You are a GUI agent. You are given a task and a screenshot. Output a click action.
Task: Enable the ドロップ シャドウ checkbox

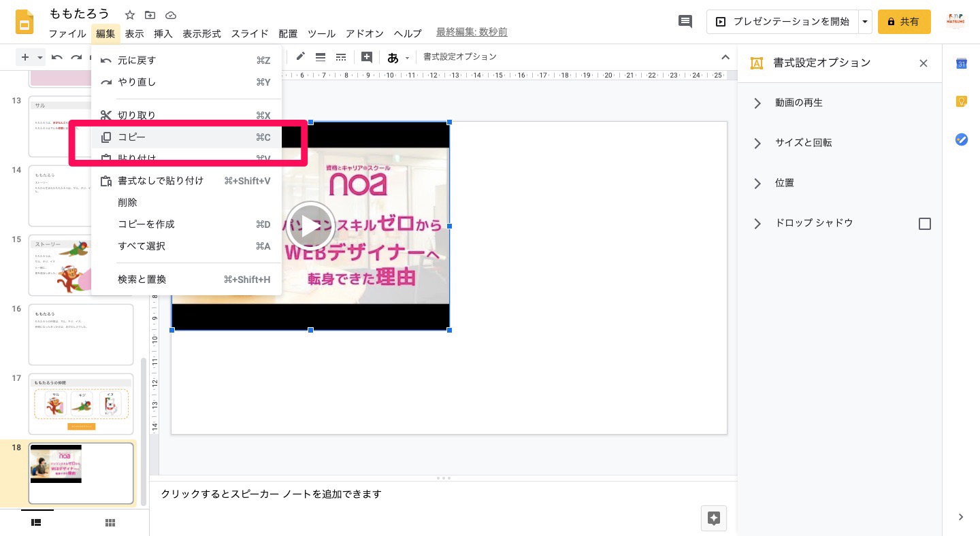coord(925,224)
